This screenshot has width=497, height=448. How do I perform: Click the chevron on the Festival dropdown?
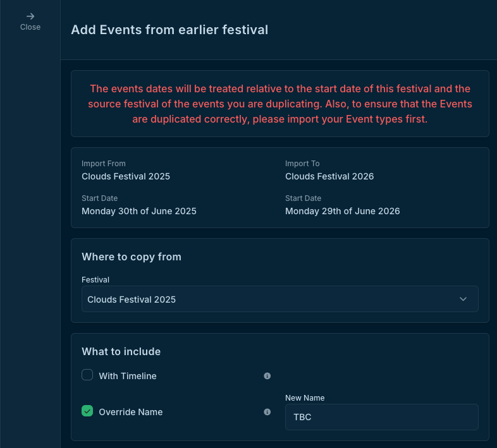(463, 299)
